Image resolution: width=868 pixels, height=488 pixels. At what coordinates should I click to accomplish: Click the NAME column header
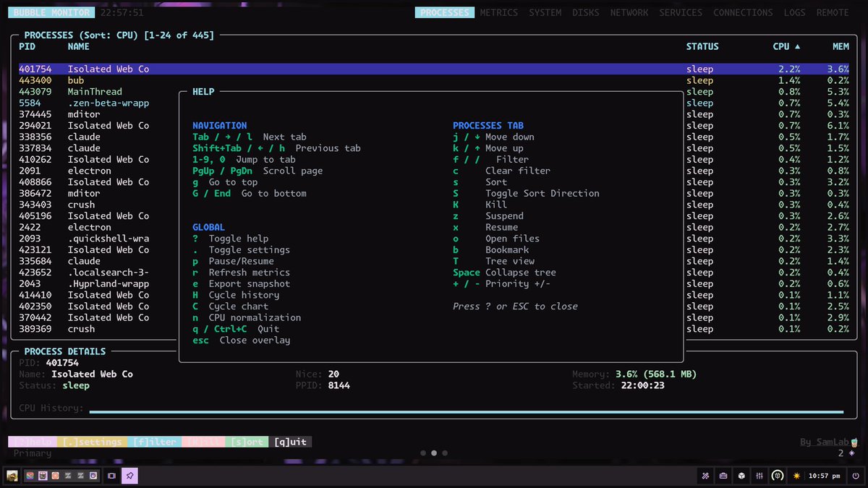79,46
